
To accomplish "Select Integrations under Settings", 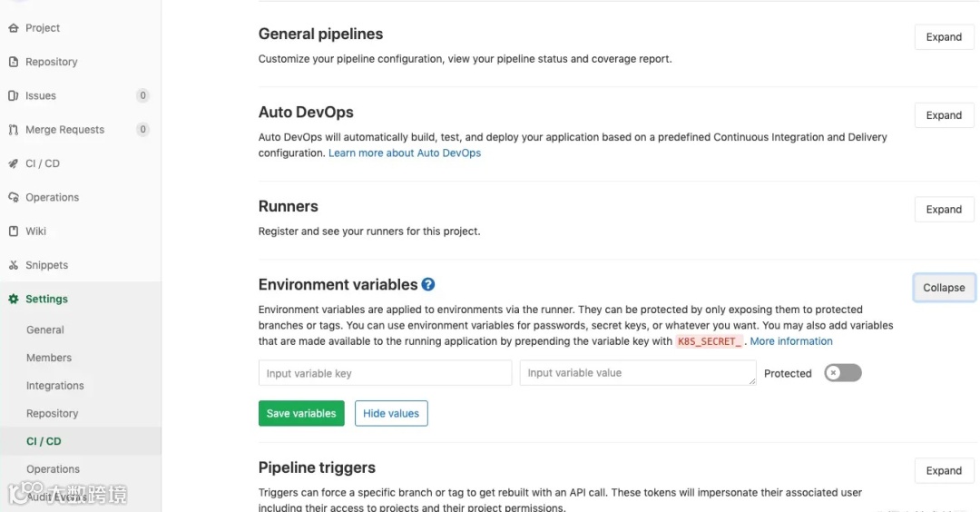I will click(55, 386).
